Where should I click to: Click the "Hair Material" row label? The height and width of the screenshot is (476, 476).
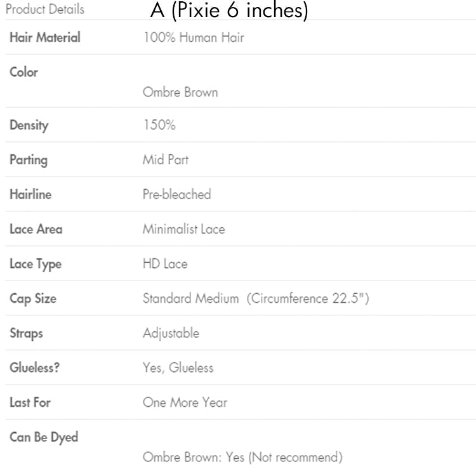click(44, 37)
